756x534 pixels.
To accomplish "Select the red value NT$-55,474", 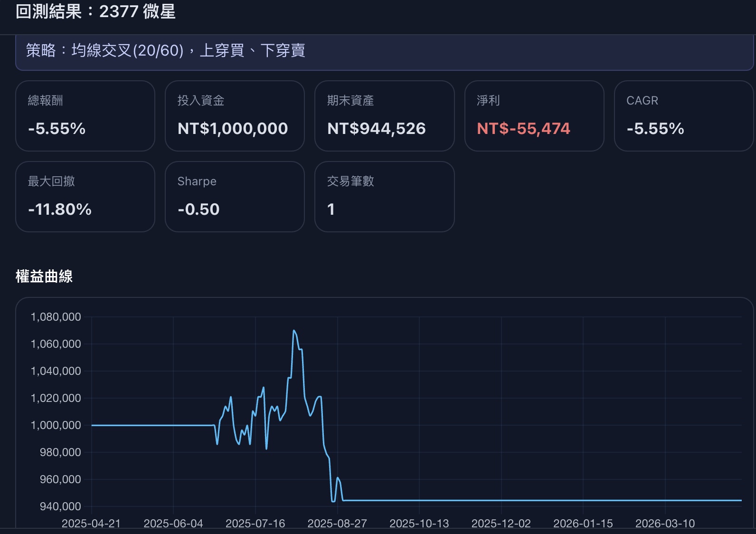I will point(523,128).
